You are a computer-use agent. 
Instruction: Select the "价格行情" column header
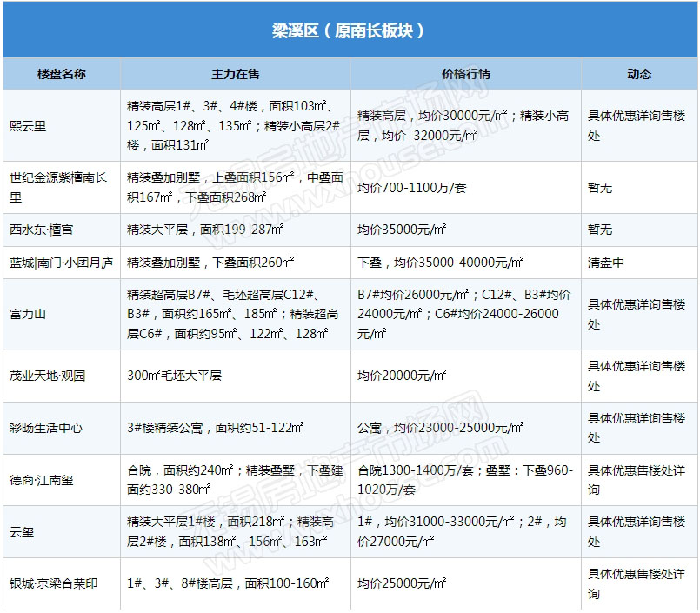coord(465,74)
